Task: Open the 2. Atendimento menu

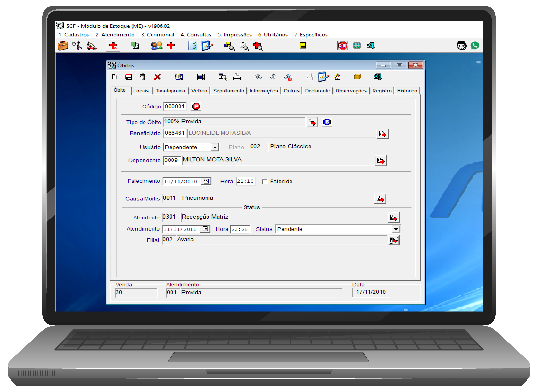Action: pyautogui.click(x=115, y=35)
